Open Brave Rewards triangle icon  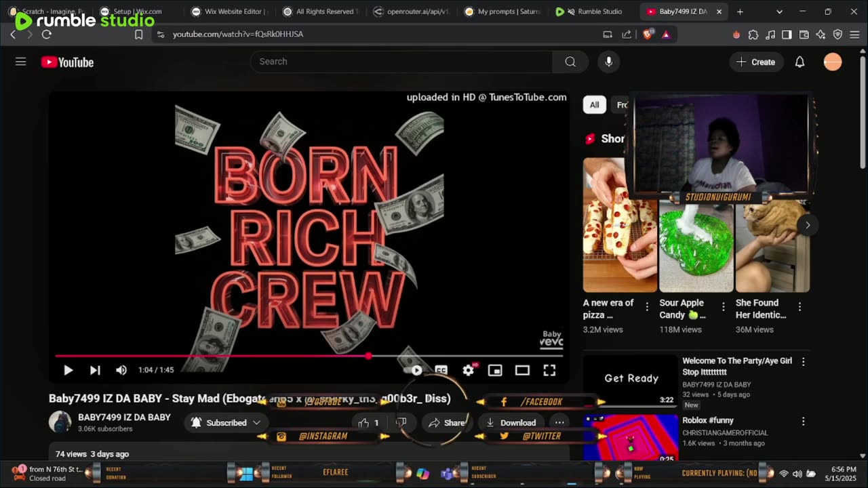click(666, 34)
